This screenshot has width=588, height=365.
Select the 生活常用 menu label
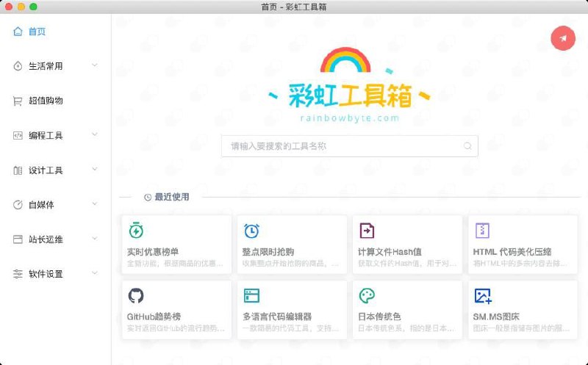[x=46, y=66]
